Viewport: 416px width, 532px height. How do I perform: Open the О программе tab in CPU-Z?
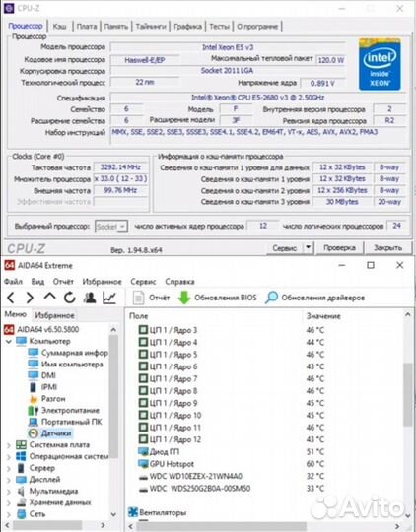coord(257,27)
